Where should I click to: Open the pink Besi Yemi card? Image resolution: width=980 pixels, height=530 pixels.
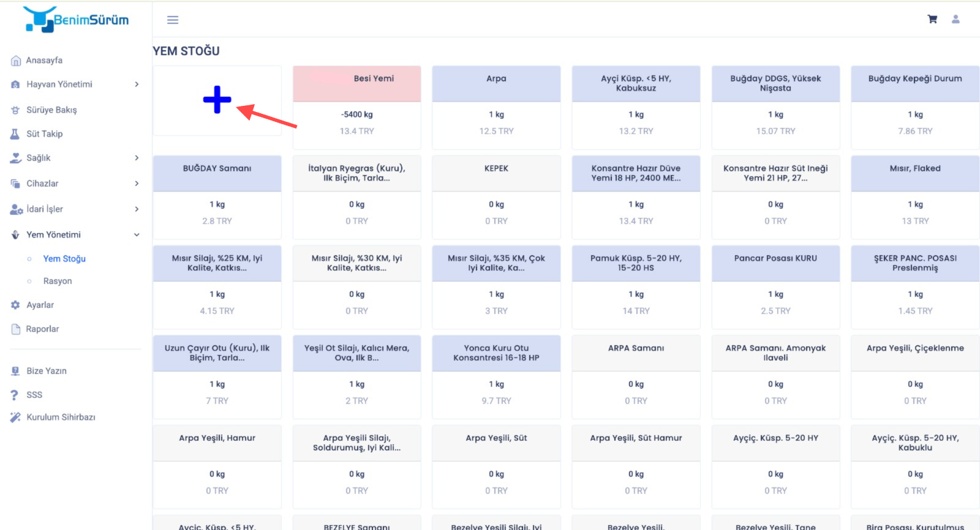point(356,107)
